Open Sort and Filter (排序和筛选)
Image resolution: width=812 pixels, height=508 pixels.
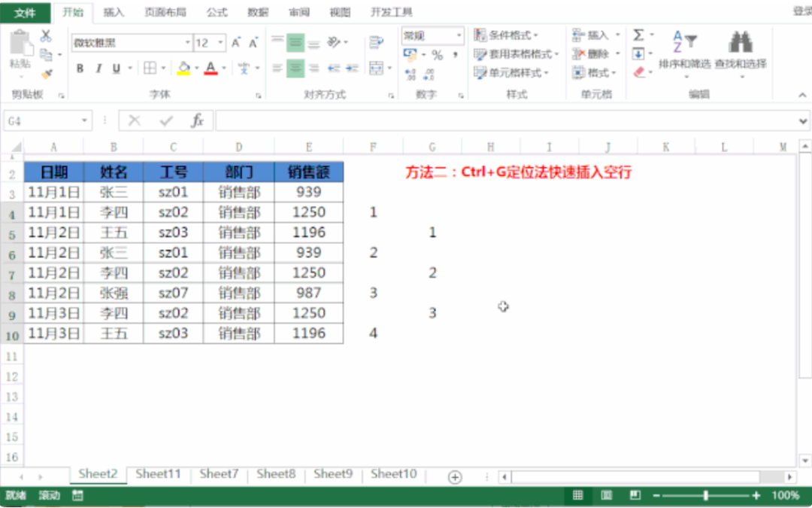(685, 54)
